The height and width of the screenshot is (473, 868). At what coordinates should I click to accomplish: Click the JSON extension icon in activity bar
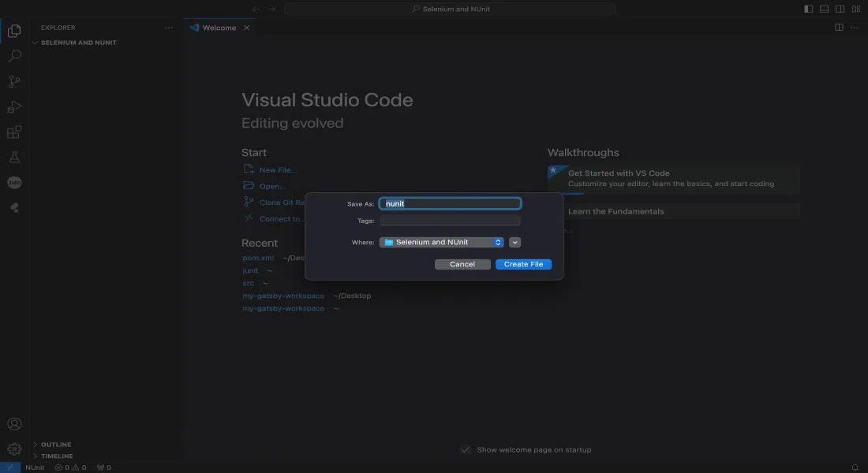14,183
